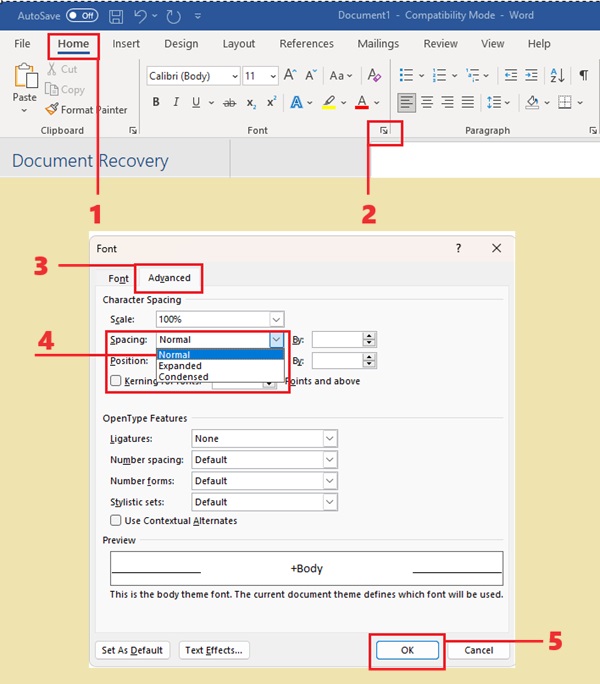Click Cut scissors icon
The width and height of the screenshot is (600, 684).
pos(51,69)
